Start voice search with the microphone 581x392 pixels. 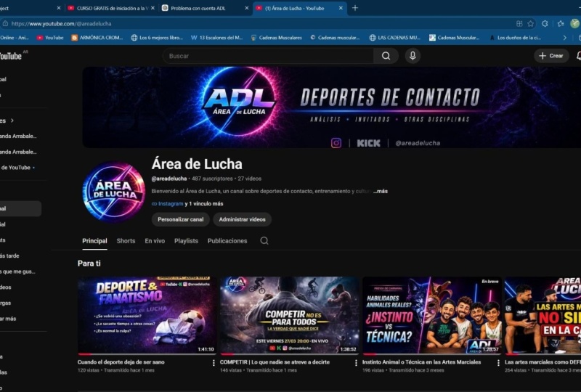413,56
